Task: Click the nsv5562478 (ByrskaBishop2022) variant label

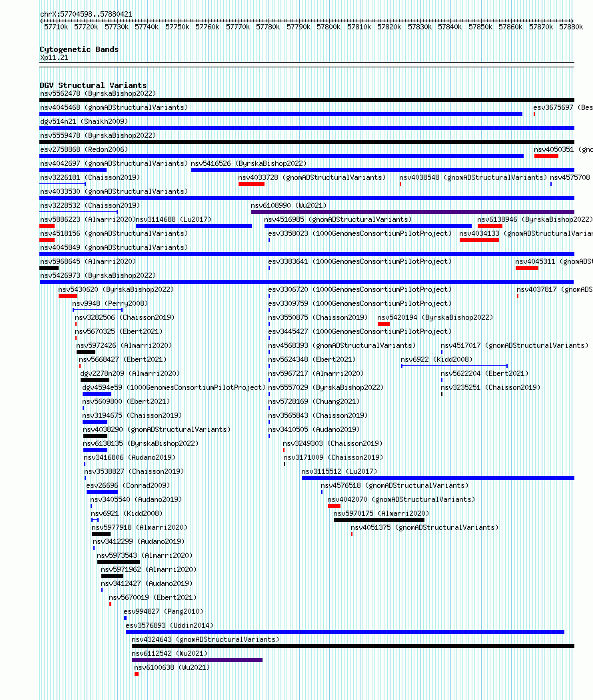Action: click(98, 94)
